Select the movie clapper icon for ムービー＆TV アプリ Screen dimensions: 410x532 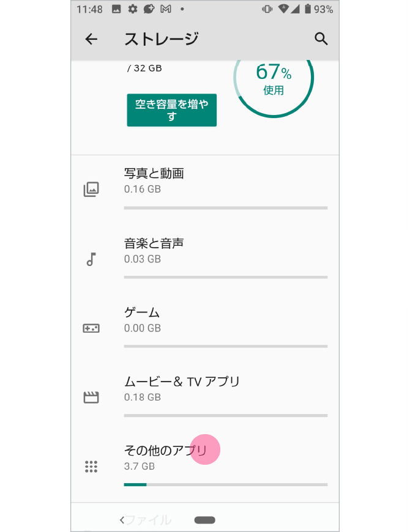click(x=91, y=397)
